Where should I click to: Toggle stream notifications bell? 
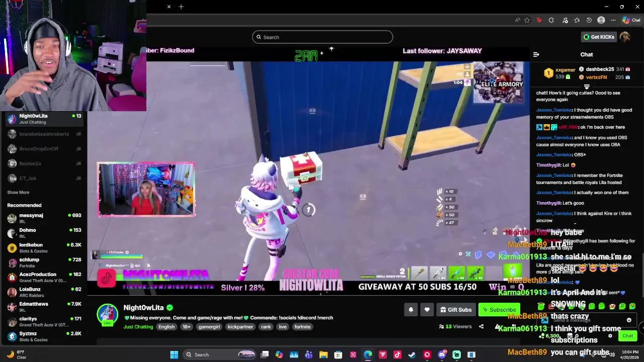pyautogui.click(x=411, y=310)
